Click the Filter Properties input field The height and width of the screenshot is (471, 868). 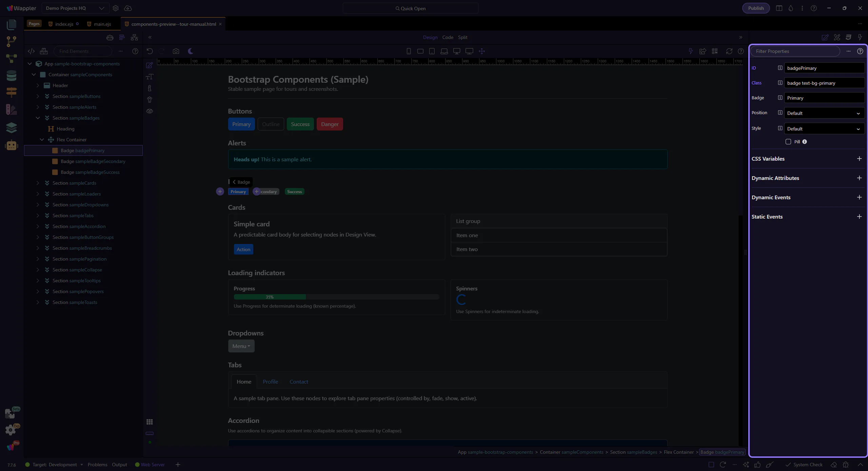(x=795, y=51)
